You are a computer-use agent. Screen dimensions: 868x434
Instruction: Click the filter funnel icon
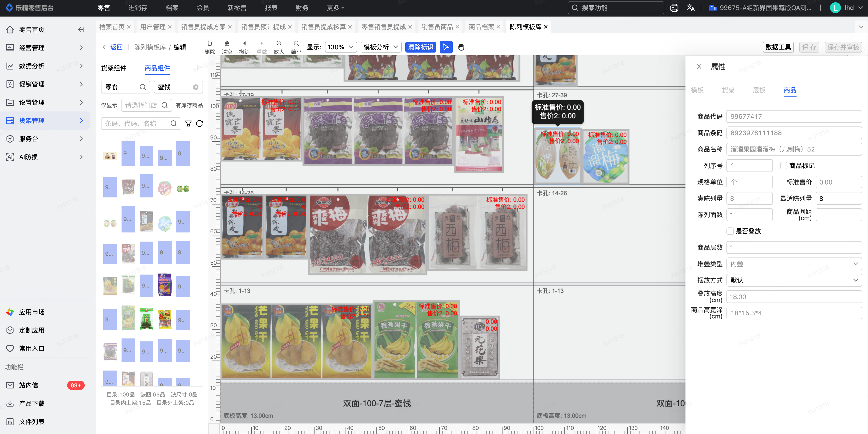pos(188,124)
